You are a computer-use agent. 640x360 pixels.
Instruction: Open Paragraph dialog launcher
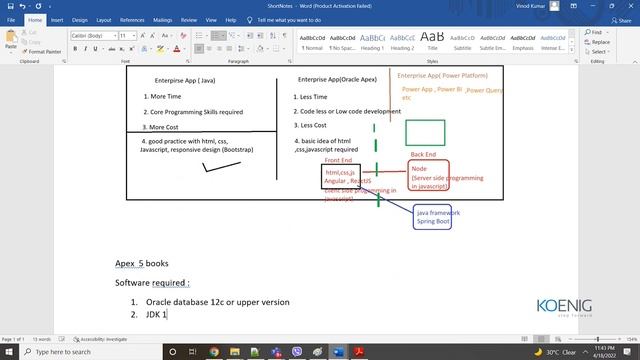[290, 61]
